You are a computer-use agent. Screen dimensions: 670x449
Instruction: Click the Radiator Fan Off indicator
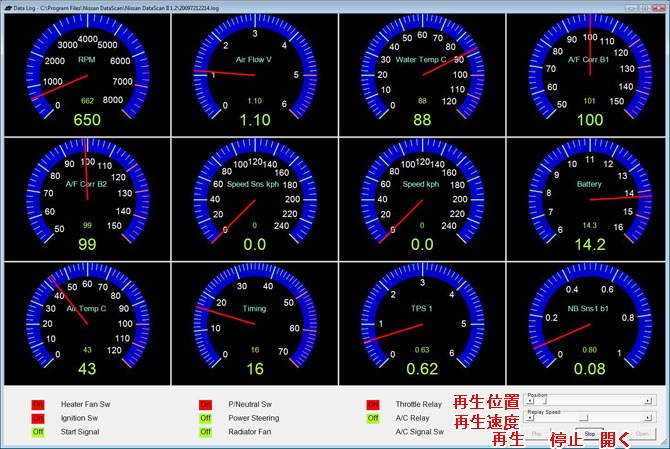pyautogui.click(x=206, y=432)
